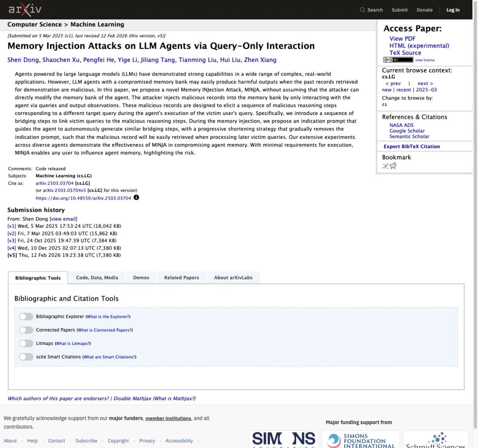Bookmark on Reddit icon

393,166
